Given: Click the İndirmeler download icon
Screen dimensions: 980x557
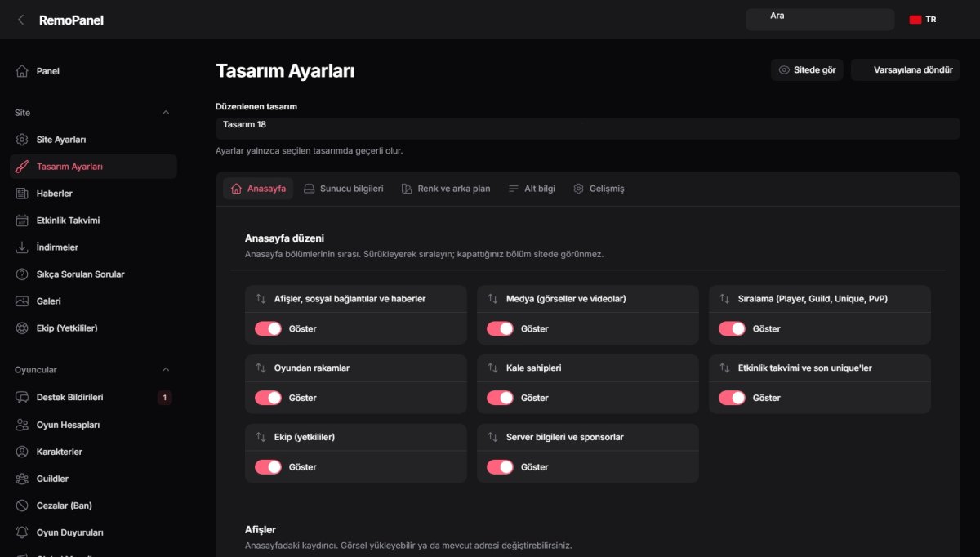Looking at the screenshot, I should (22, 247).
